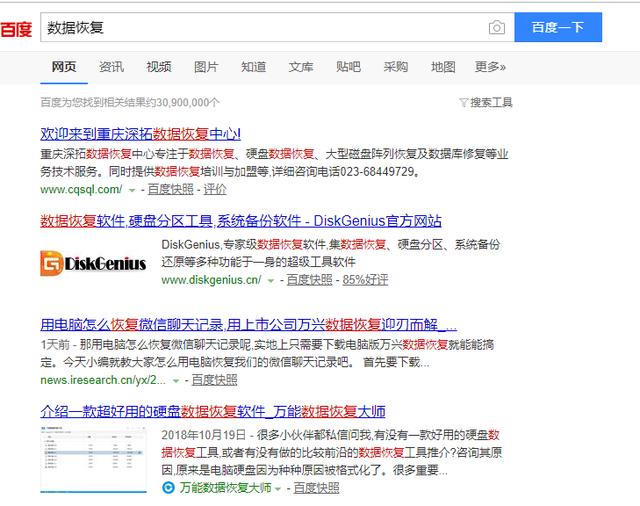Open 百度快照 for diskgenius.cn result
Image resolution: width=640 pixels, height=506 pixels.
(309, 280)
